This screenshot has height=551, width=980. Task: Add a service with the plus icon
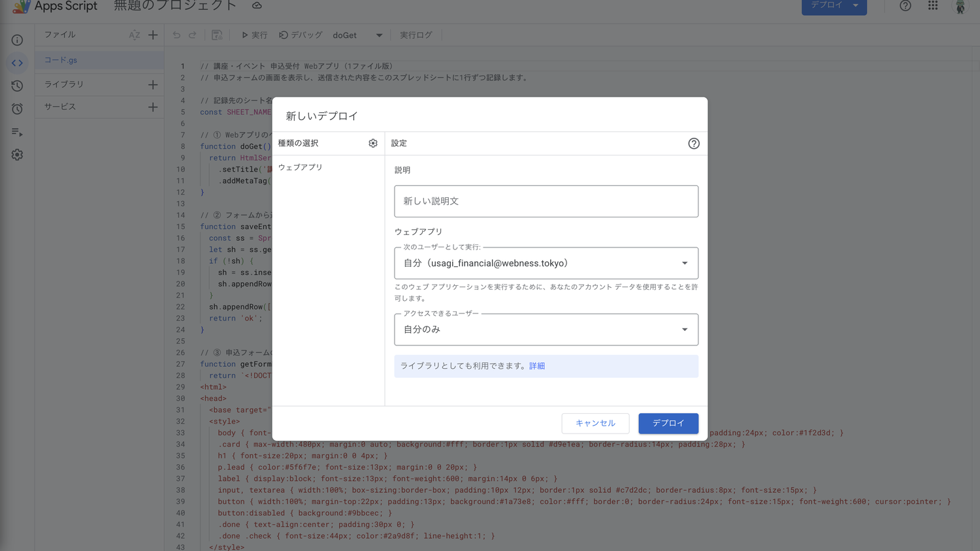[153, 107]
